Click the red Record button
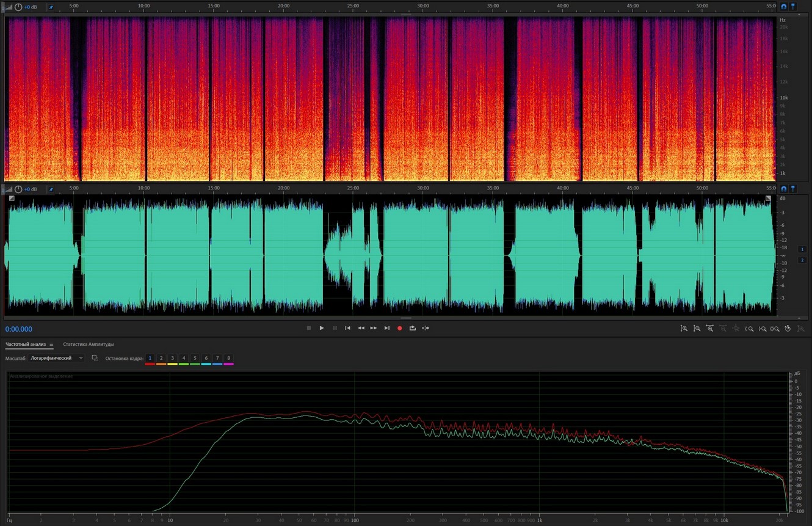Image resolution: width=812 pixels, height=526 pixels. [400, 328]
